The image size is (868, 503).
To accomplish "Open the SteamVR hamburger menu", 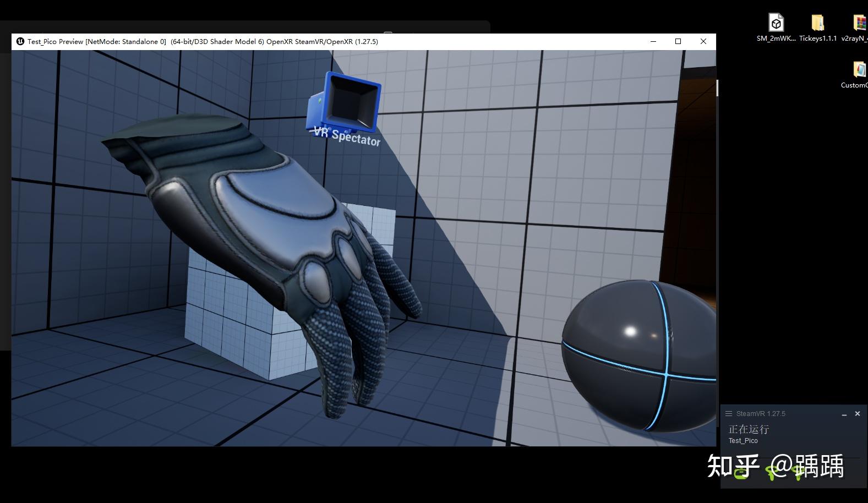I will pyautogui.click(x=729, y=414).
